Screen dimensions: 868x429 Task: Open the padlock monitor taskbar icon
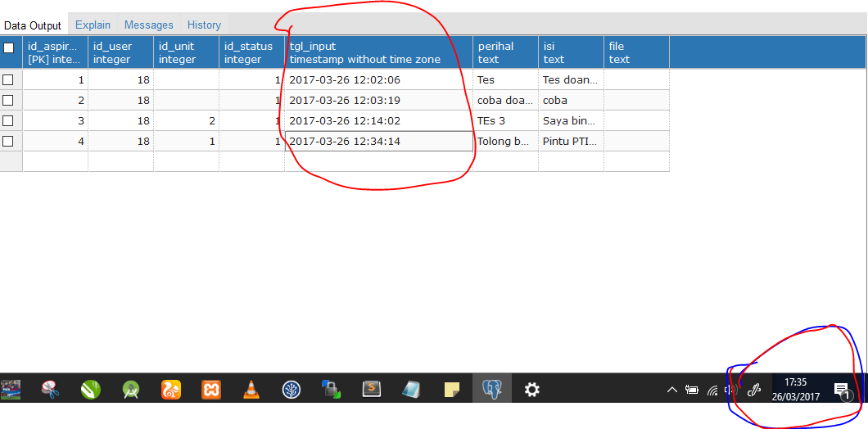(331, 390)
